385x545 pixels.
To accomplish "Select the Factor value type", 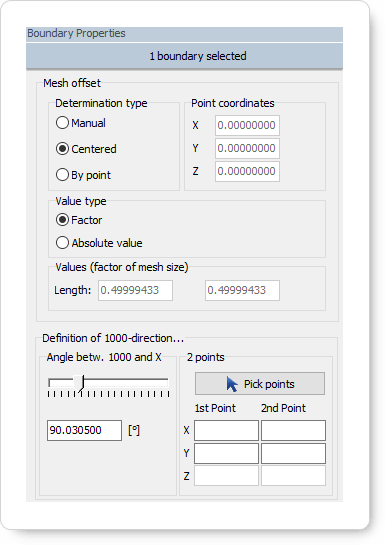I will click(x=79, y=220).
